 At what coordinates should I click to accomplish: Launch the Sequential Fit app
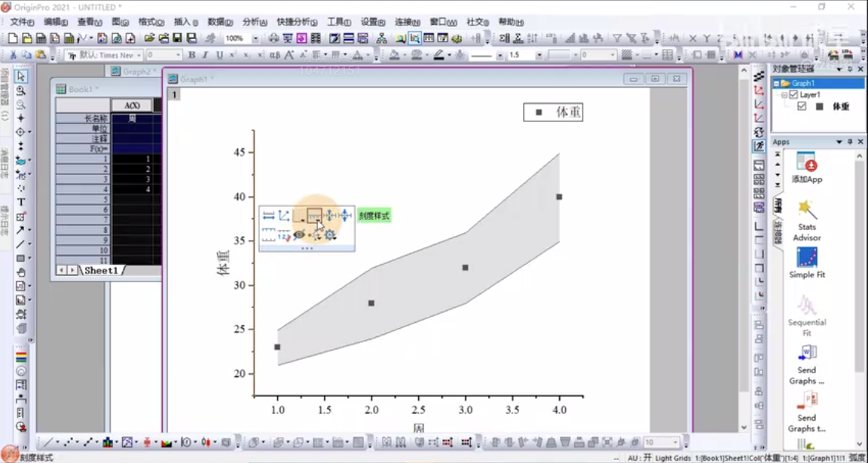coord(806,316)
